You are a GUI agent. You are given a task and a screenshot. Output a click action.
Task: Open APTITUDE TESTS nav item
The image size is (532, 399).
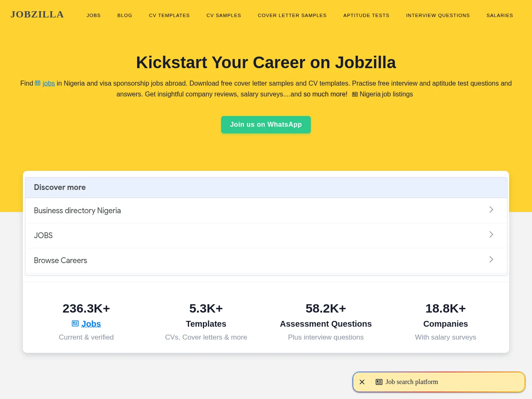click(366, 15)
